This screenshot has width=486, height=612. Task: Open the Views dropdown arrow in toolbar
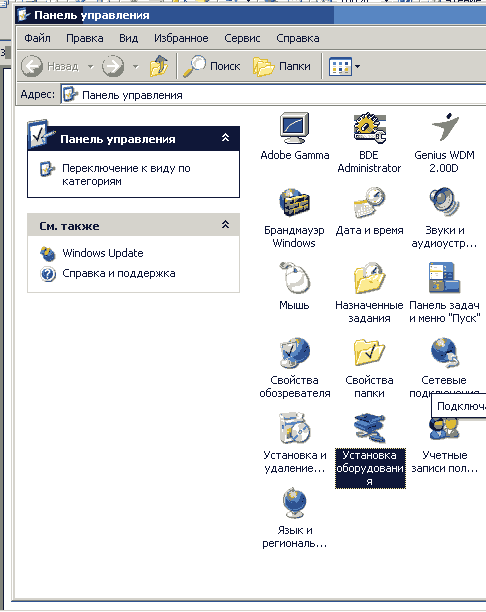point(357,66)
